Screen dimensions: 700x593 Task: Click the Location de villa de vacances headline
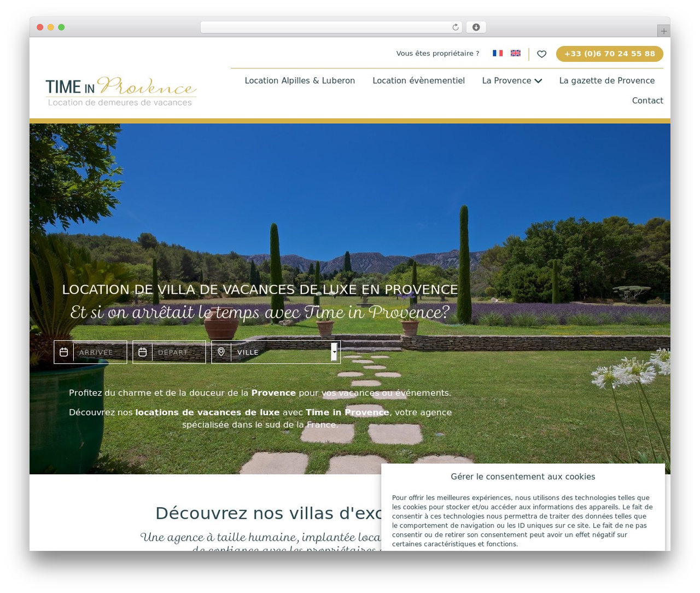coord(260,289)
